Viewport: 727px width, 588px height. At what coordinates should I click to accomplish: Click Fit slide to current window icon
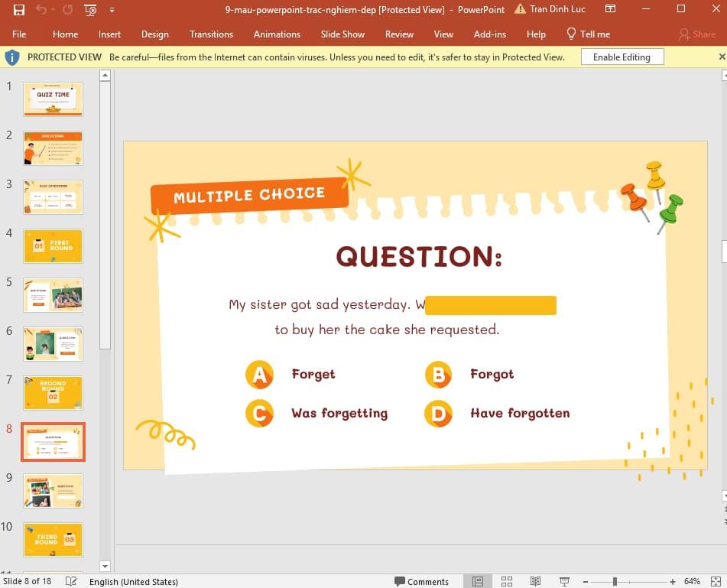click(714, 581)
